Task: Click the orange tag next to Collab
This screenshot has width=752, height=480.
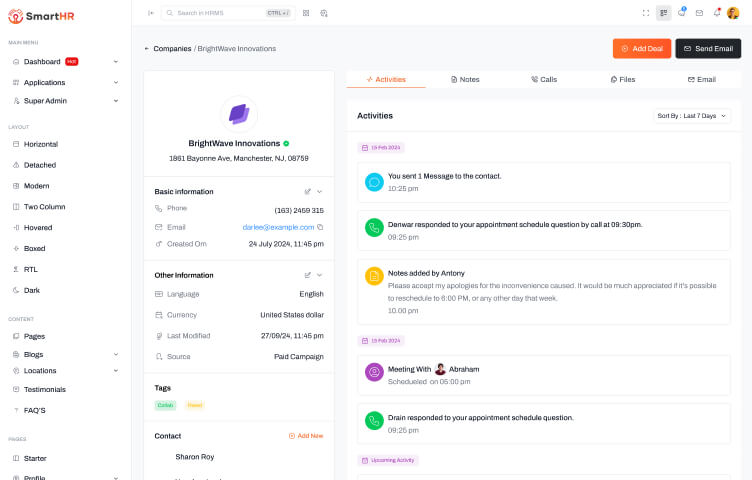Action: coord(195,405)
